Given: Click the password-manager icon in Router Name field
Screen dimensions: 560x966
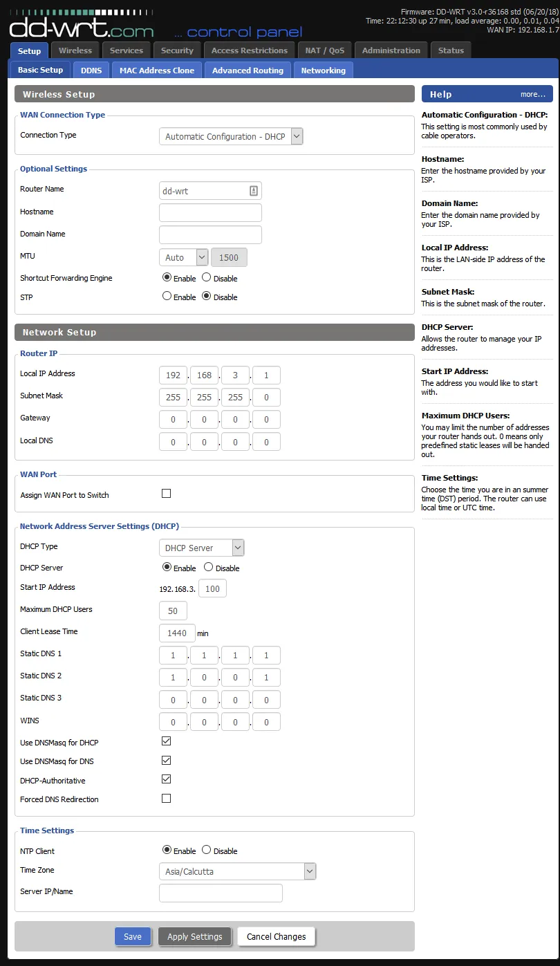Looking at the screenshot, I should [254, 190].
